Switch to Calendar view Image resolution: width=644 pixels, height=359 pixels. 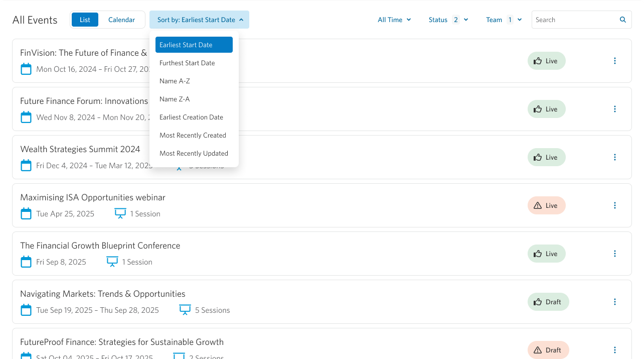coord(121,20)
